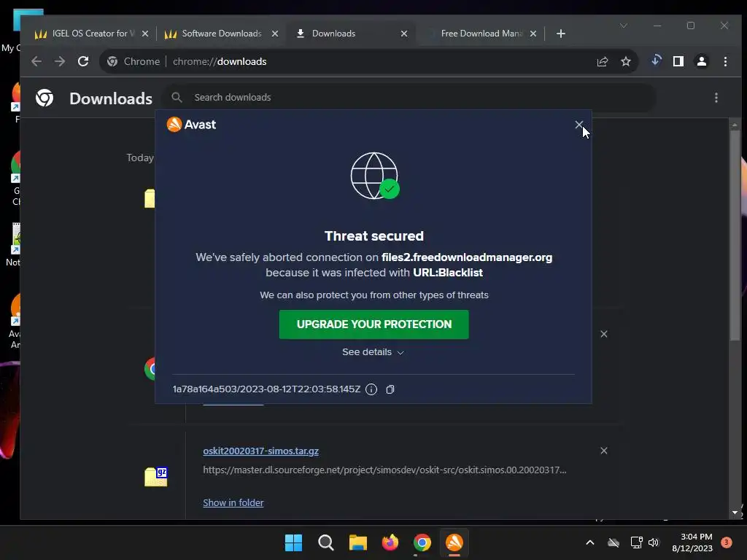Open info icon beside Avast event ID

tap(371, 389)
